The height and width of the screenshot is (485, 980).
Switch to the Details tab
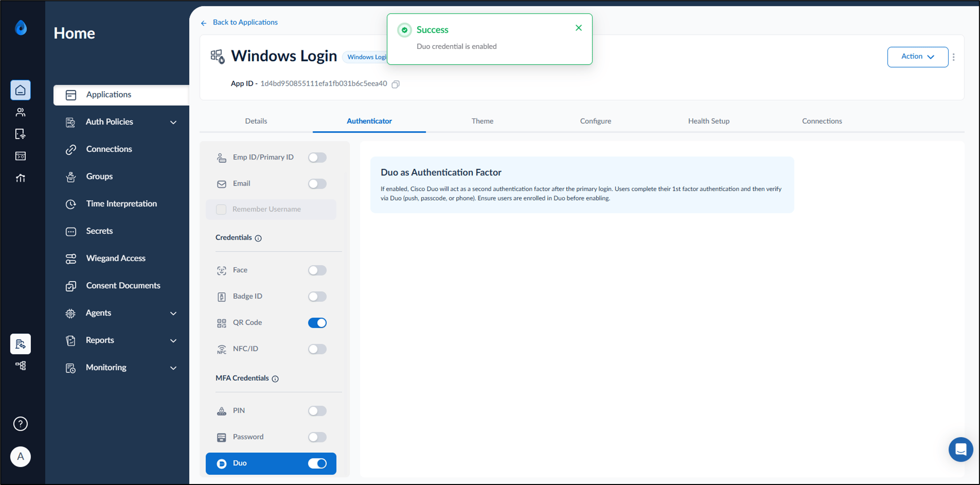256,121
